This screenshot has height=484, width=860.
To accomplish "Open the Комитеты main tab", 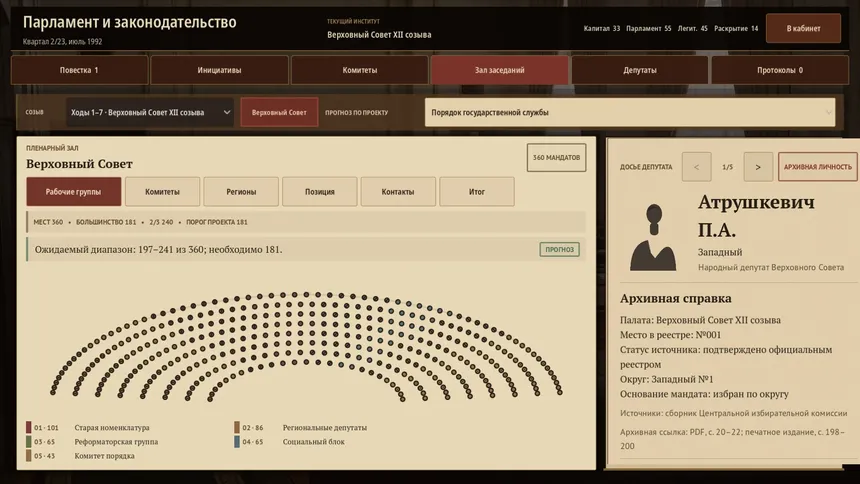I will (359, 70).
